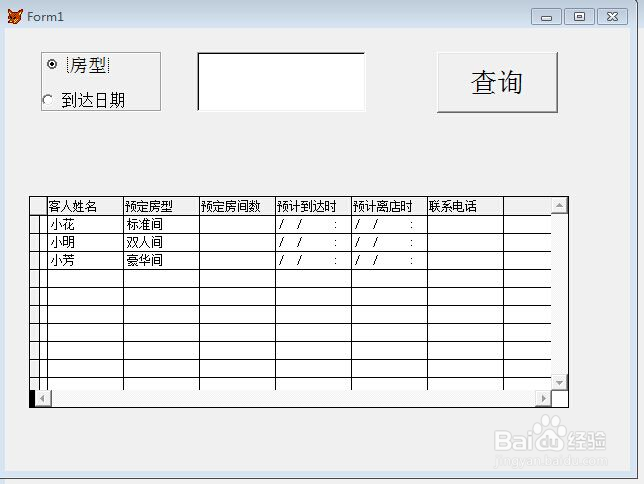Select the cell containing 小芳
644x484 pixels.
click(85, 260)
